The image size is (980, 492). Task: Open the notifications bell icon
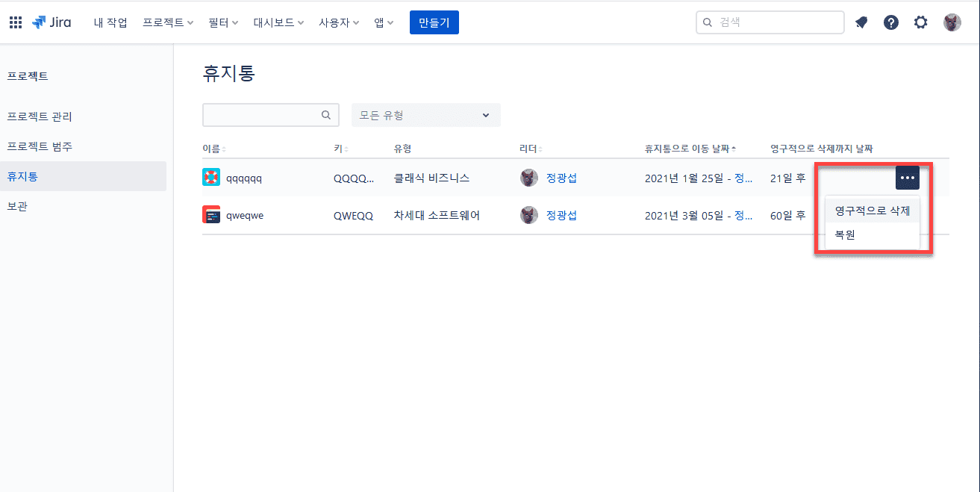click(x=861, y=22)
